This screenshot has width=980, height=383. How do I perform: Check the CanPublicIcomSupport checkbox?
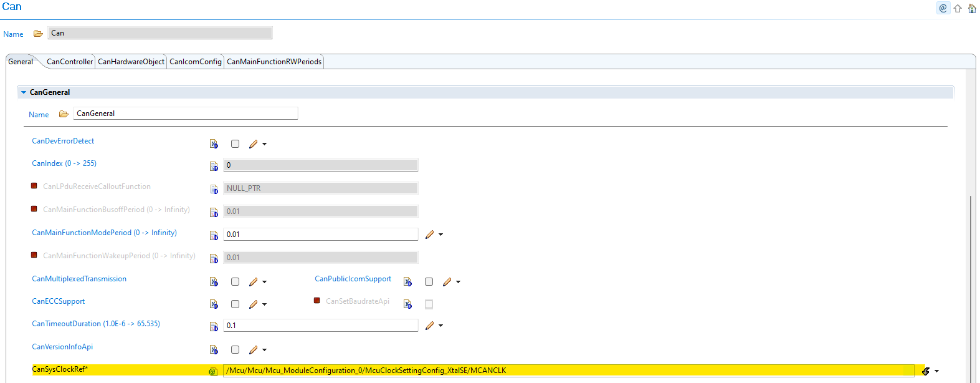[429, 282]
